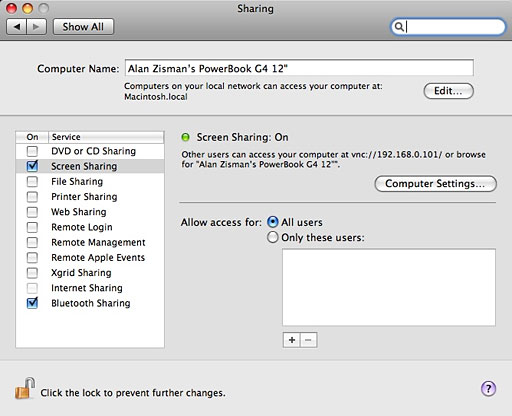Tick the Remote Management checkbox
This screenshot has width=512, height=416.
tap(32, 242)
